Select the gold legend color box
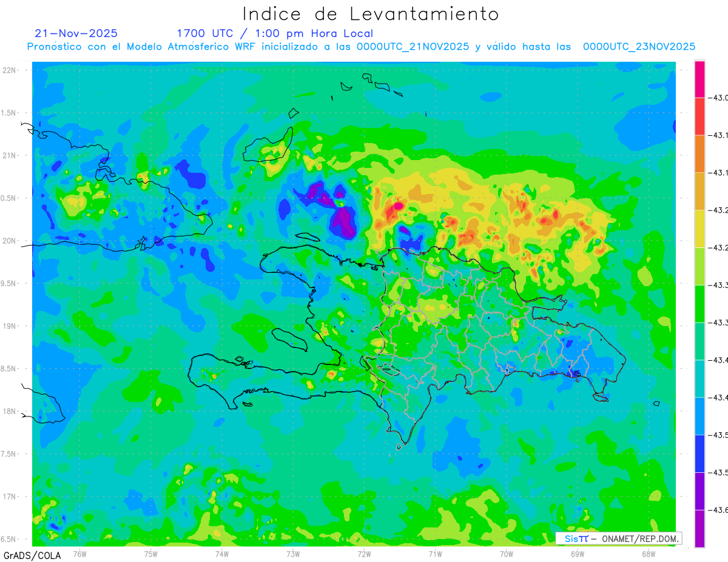This screenshot has height=562, width=728. [699, 191]
